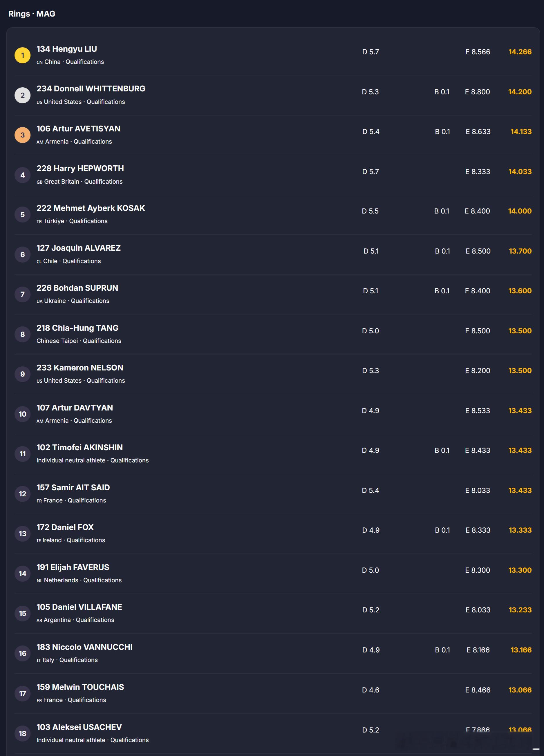The width and height of the screenshot is (544, 756).
Task: Select Mehmet Ayberk KOSAK's result row
Action: [x=273, y=215]
